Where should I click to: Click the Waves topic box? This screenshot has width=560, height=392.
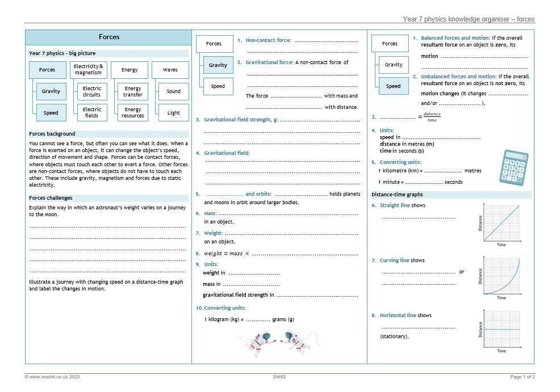coord(170,70)
